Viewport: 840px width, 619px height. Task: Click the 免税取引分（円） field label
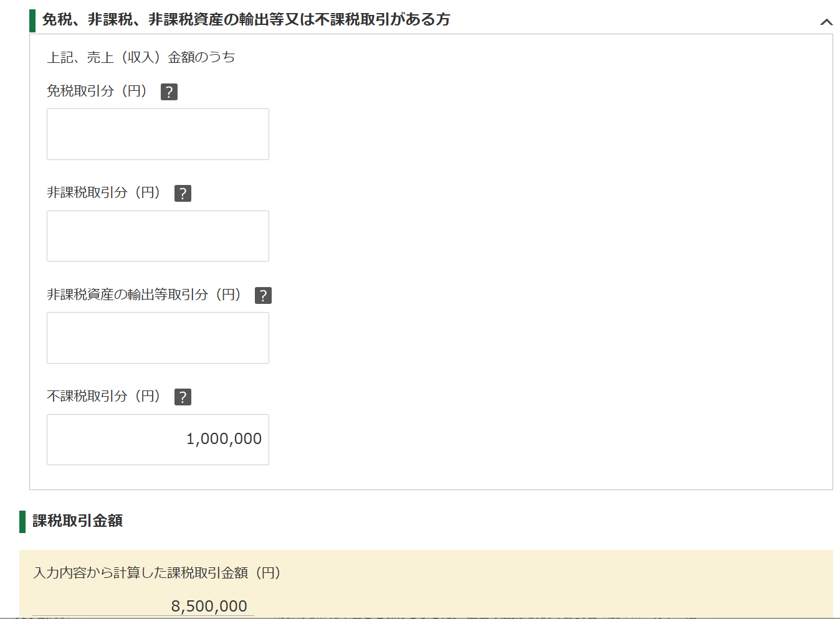pos(97,91)
